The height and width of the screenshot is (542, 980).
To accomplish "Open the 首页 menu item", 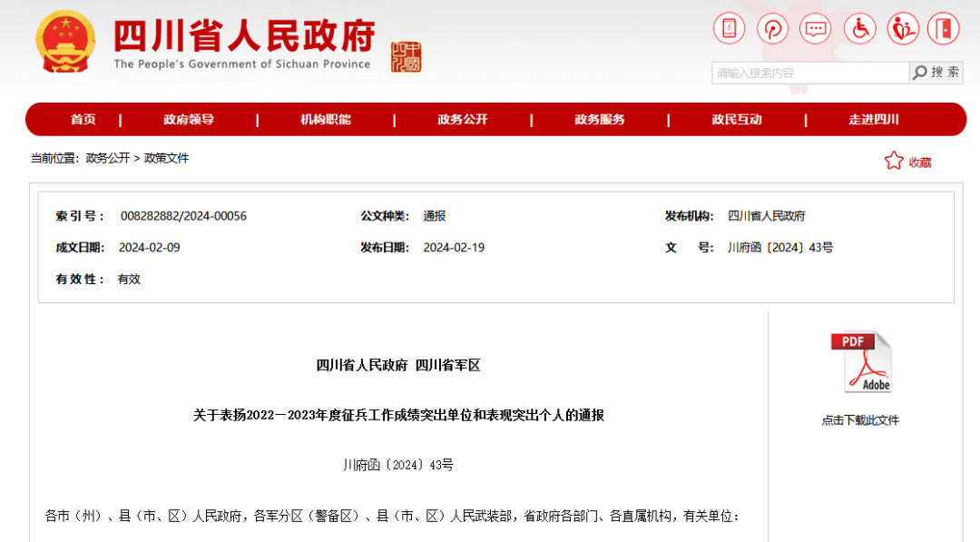I will (83, 119).
